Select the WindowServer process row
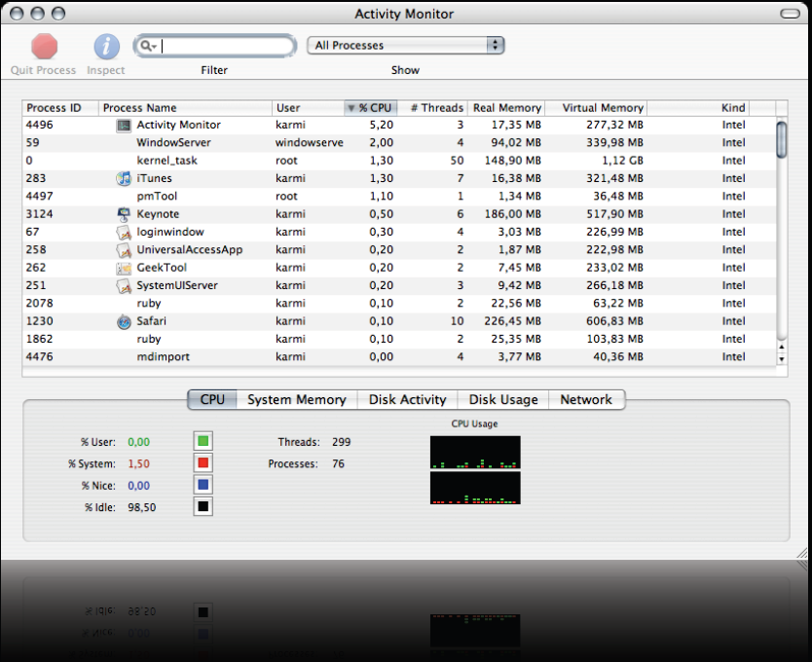This screenshot has height=662, width=812. [399, 143]
